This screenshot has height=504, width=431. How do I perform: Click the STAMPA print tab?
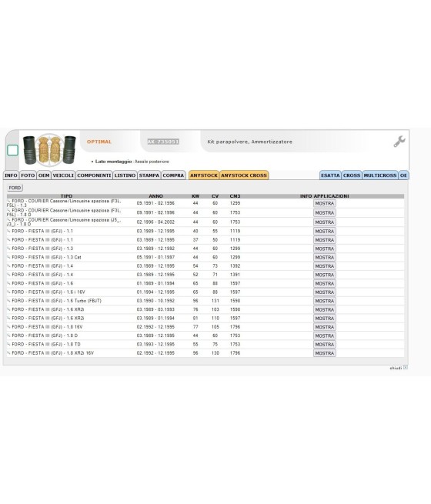click(149, 175)
